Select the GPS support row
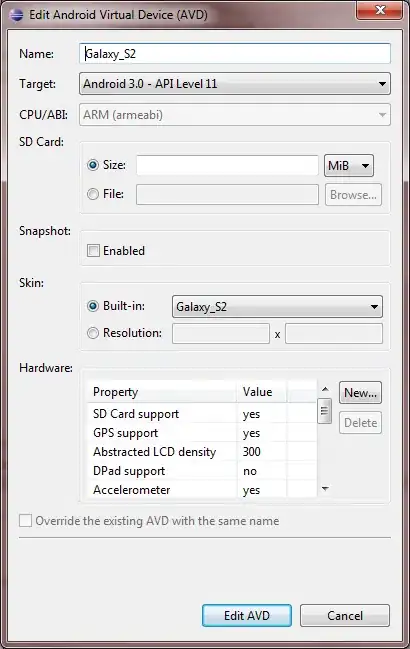Screen dimensions: 410x649 (x=202, y=433)
